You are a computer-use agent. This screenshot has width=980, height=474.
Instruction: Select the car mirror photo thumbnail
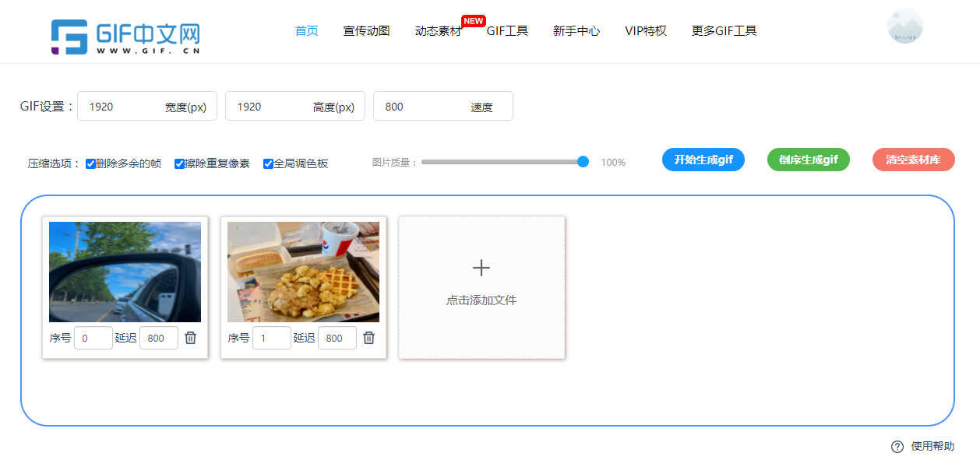(125, 272)
